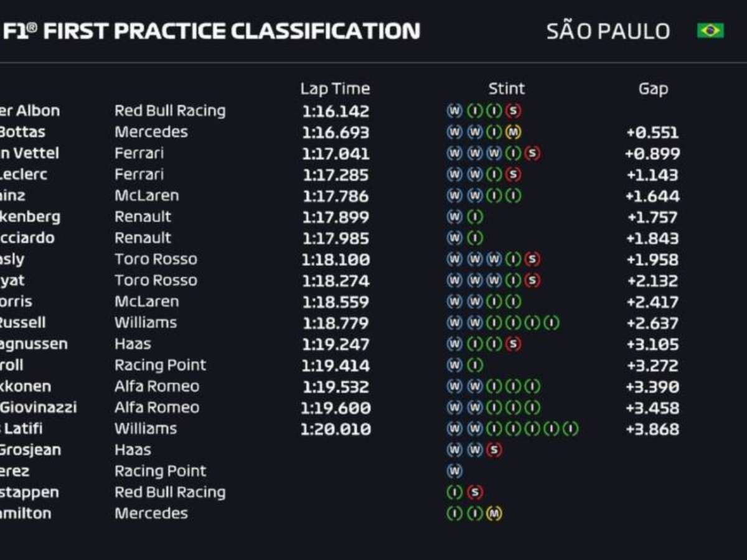Click Hamilton's yellow medium tyre icon
The width and height of the screenshot is (747, 560).
tap(494, 513)
